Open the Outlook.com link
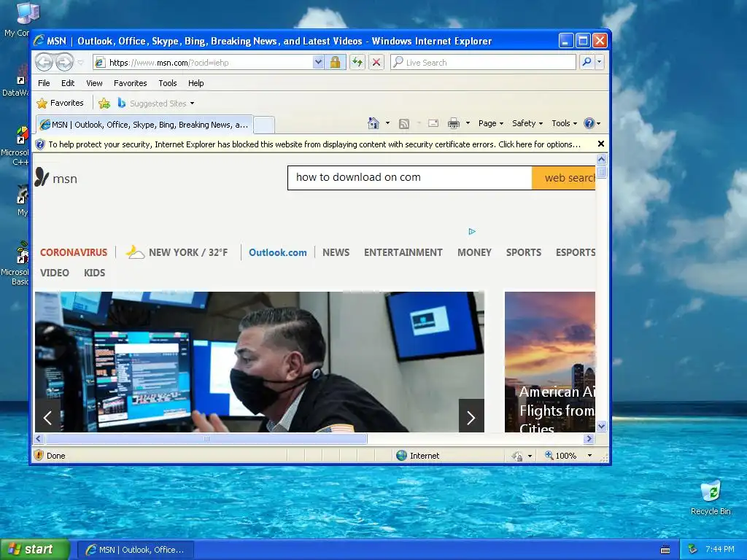The width and height of the screenshot is (747, 560). [278, 252]
